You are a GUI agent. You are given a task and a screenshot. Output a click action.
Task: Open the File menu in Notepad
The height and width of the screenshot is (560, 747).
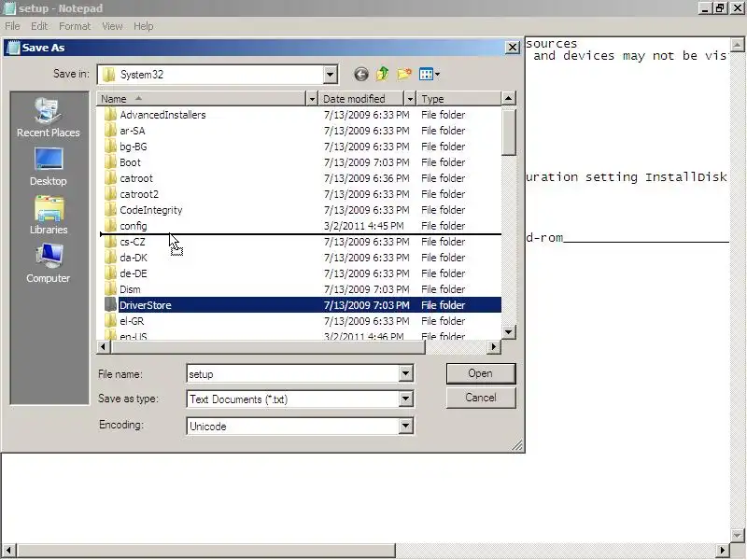point(12,26)
